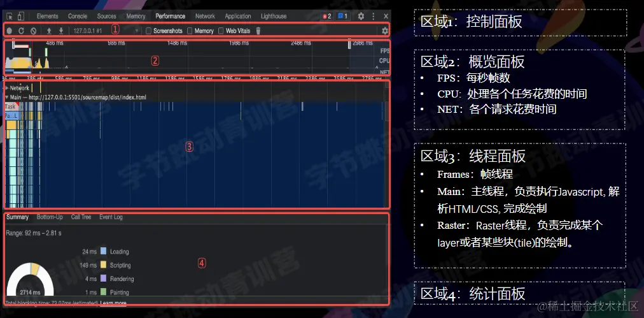Click the clear recording icon
This screenshot has height=318, width=644.
pos(34,31)
